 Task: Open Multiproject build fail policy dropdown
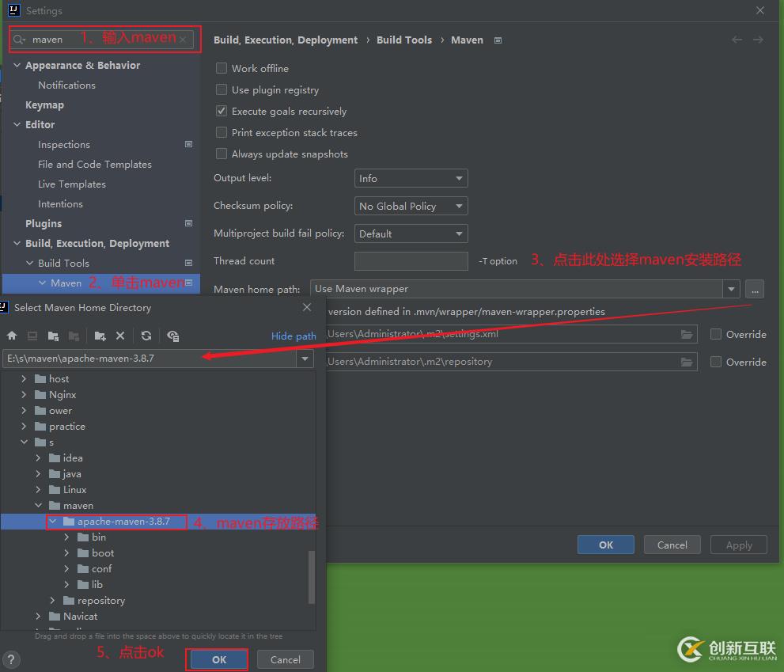(411, 233)
